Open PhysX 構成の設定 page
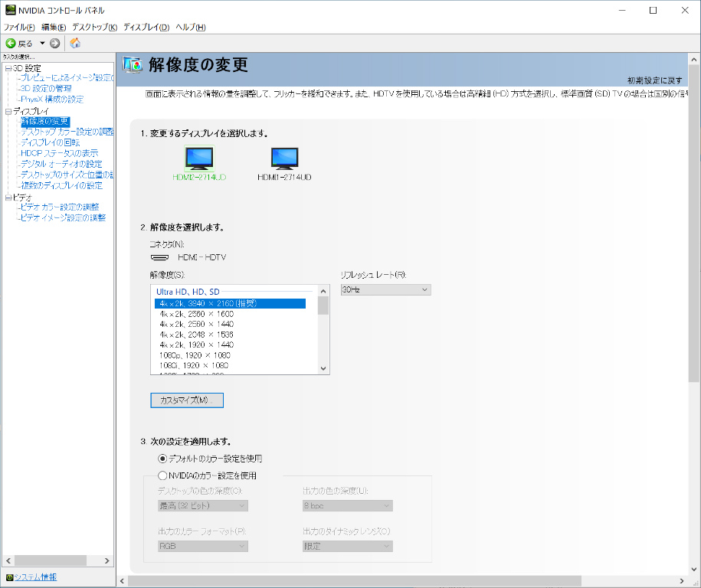The height and width of the screenshot is (588, 701). 52,100
